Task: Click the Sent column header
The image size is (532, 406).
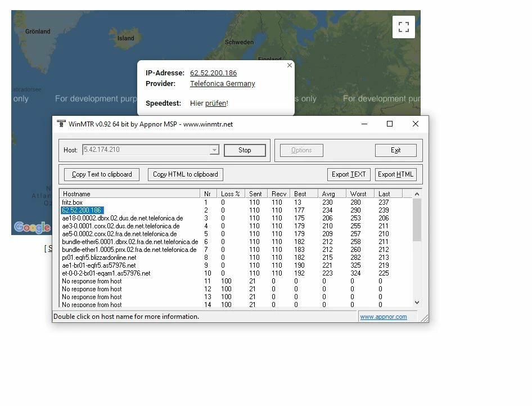Action: click(256, 193)
